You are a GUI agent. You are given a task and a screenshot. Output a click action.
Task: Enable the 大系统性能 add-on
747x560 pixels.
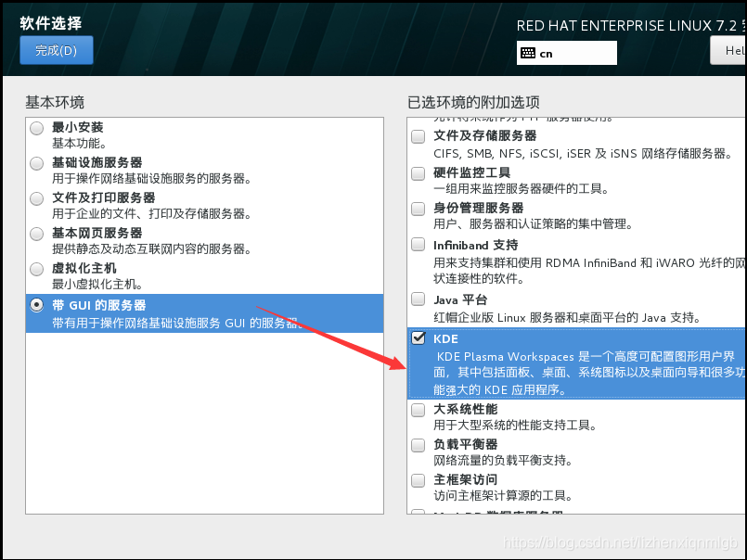tap(418, 409)
